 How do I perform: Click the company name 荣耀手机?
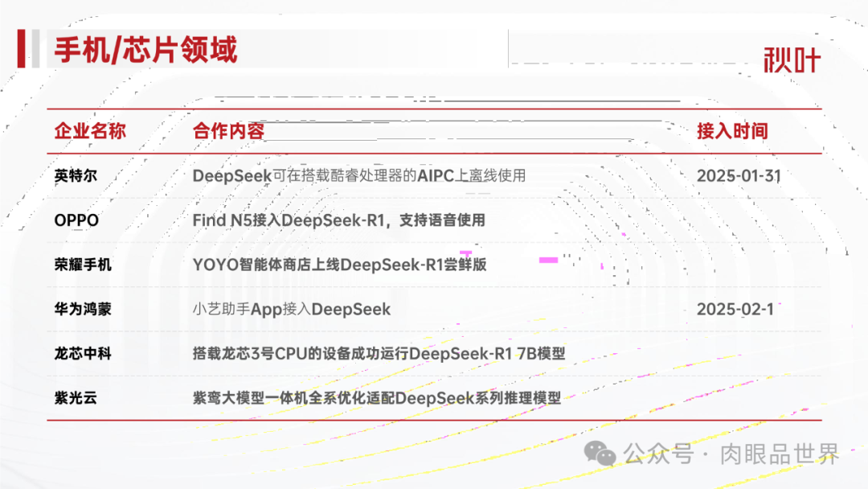click(83, 265)
